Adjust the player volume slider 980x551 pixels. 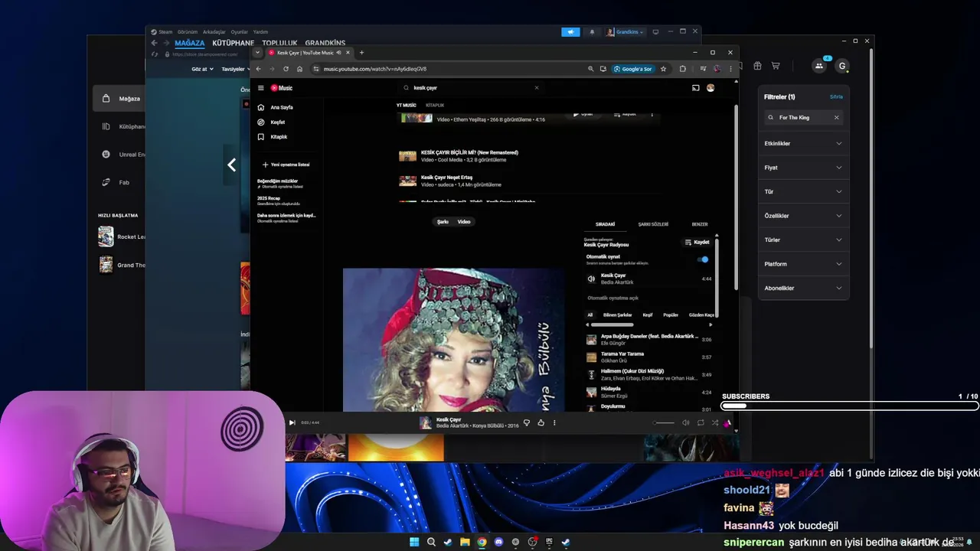[x=665, y=422]
